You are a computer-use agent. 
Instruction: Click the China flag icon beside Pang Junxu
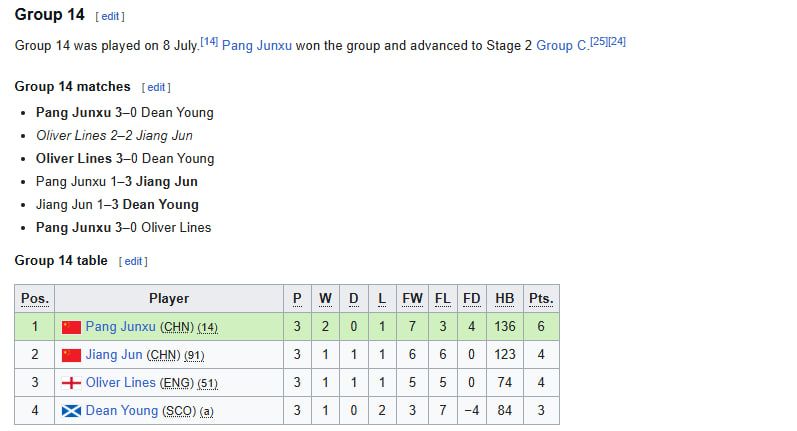(x=71, y=327)
